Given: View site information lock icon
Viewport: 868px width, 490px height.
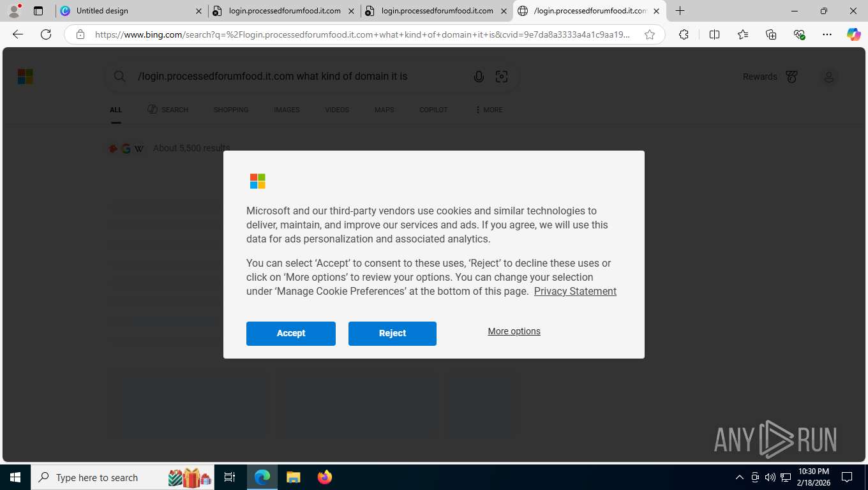Looking at the screenshot, I should [x=80, y=34].
